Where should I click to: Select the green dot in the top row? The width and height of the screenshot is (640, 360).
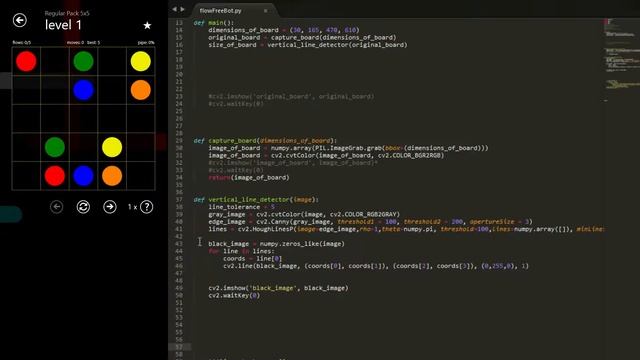[83, 61]
